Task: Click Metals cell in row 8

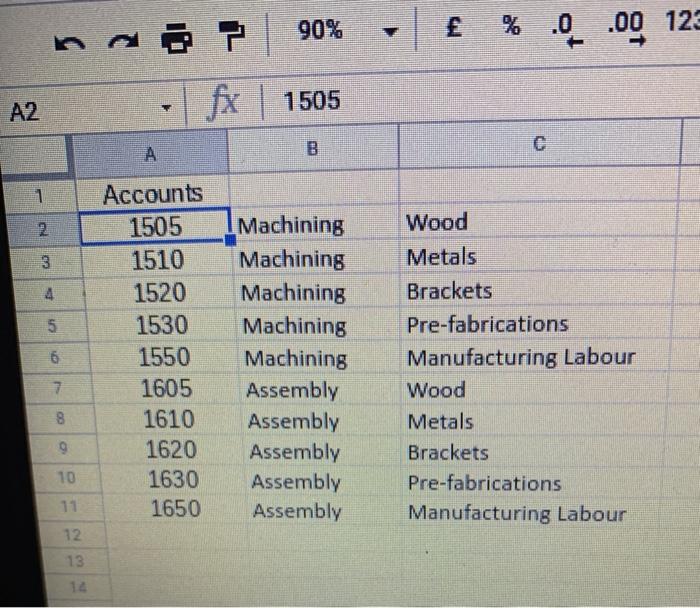Action: 533,421
